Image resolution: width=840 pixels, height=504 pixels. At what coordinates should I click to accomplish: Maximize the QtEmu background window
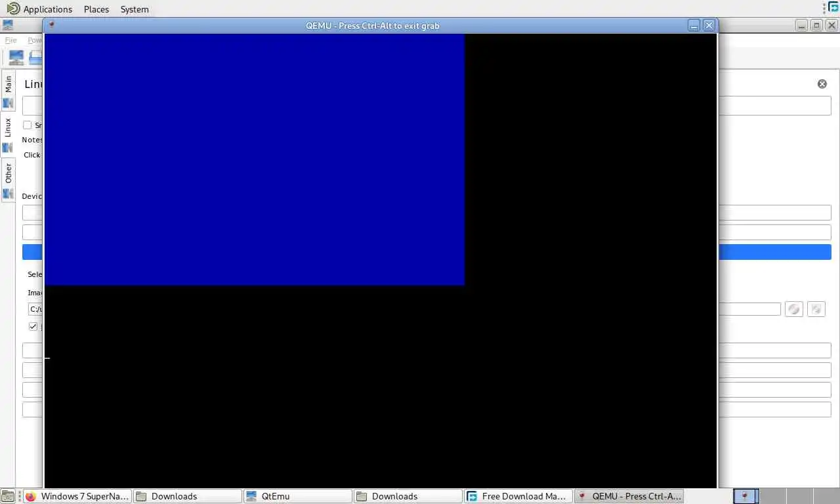(x=816, y=25)
